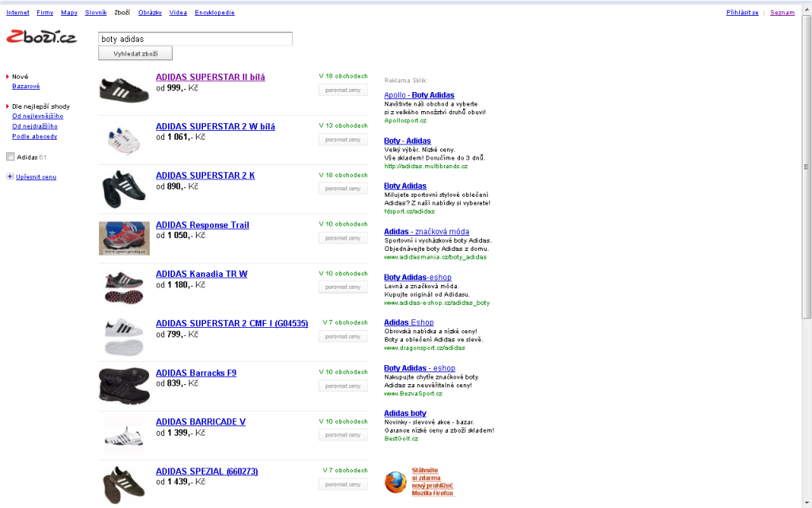Click the SPEZIAL (660273) shoe thumbnail
Image resolution: width=812 pixels, height=508 pixels.
[124, 485]
